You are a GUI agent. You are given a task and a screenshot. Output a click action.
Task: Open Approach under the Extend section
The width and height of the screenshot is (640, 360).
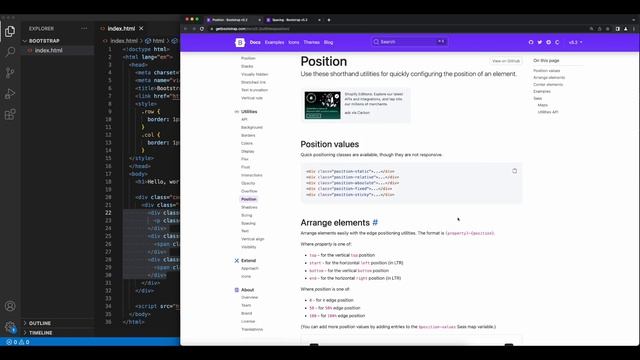(250, 268)
